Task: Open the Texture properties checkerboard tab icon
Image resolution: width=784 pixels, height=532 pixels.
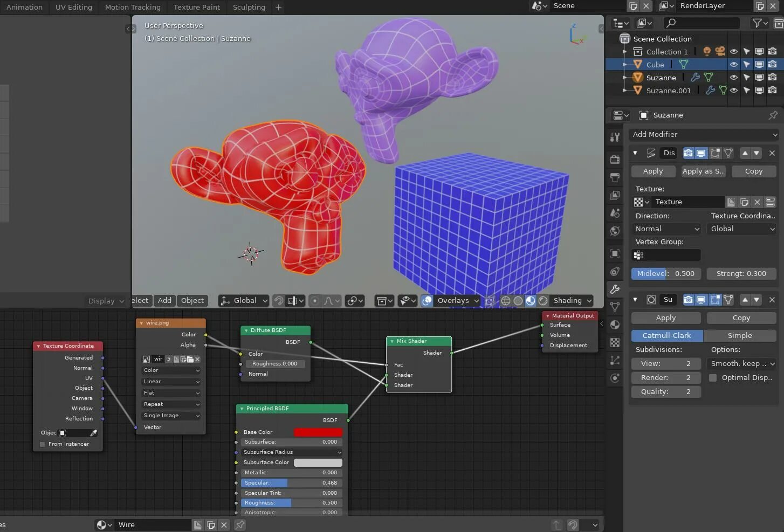Action: point(615,342)
